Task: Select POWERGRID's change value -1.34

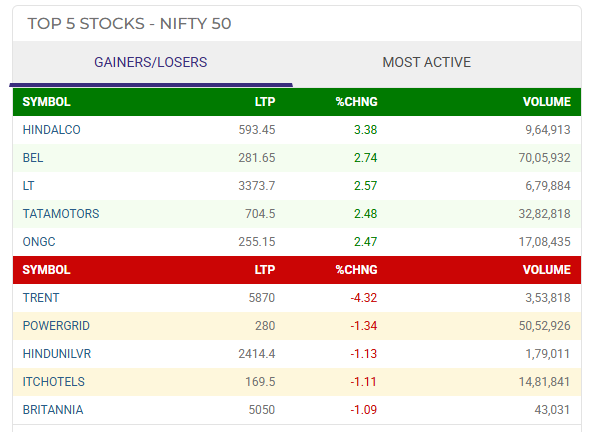Action: 364,326
